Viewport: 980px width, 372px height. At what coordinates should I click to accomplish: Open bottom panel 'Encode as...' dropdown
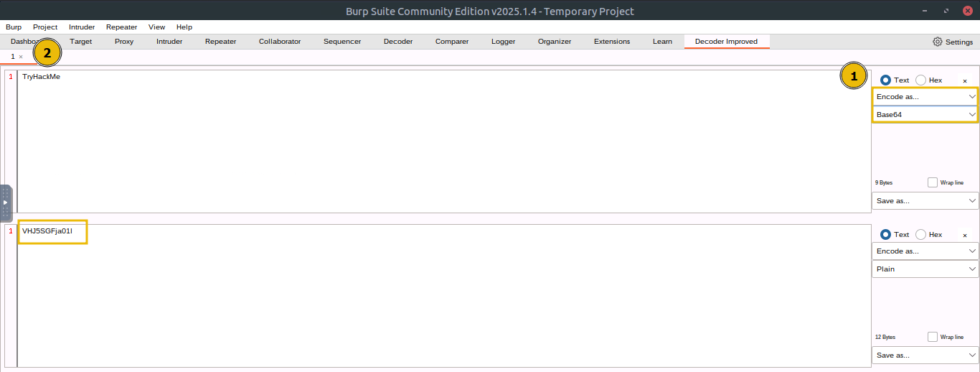[x=925, y=251]
